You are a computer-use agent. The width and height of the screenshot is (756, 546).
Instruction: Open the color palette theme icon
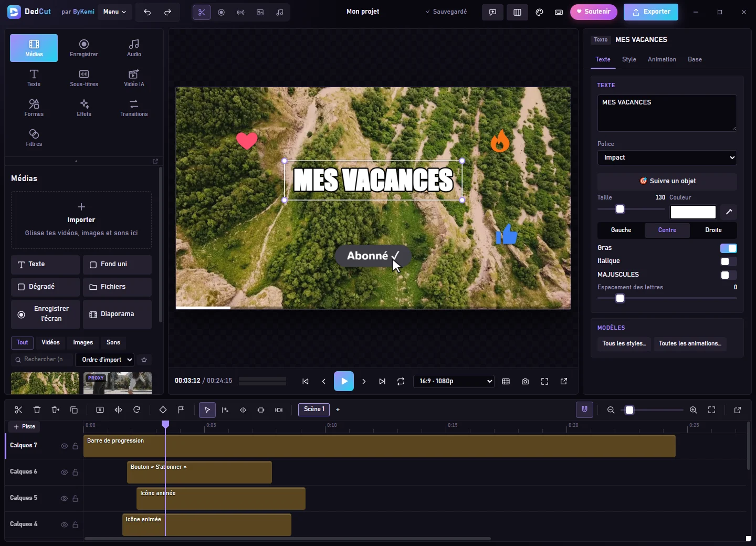pyautogui.click(x=539, y=12)
